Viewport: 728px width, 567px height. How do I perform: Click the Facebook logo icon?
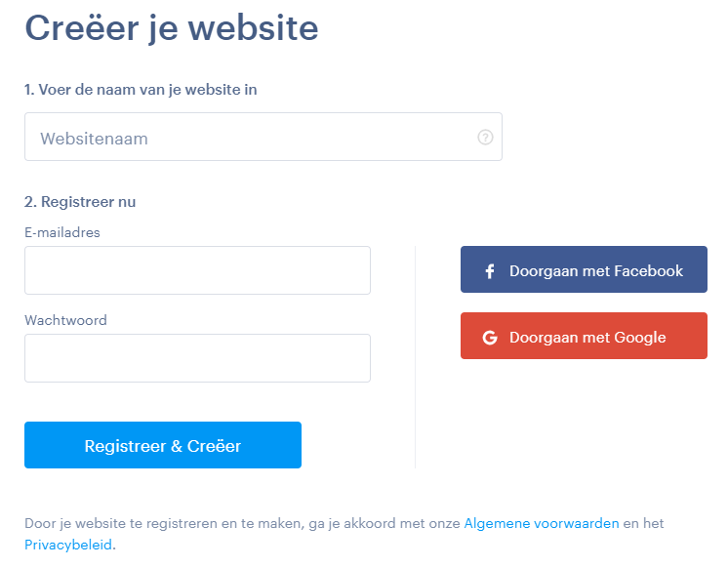490,270
